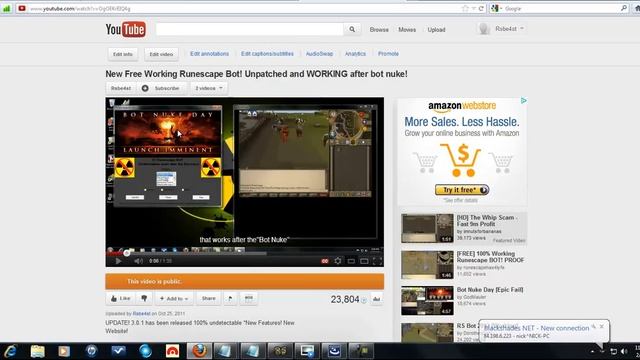Open the Promote tab
Viewport: 640px width, 360px height.
(388, 54)
